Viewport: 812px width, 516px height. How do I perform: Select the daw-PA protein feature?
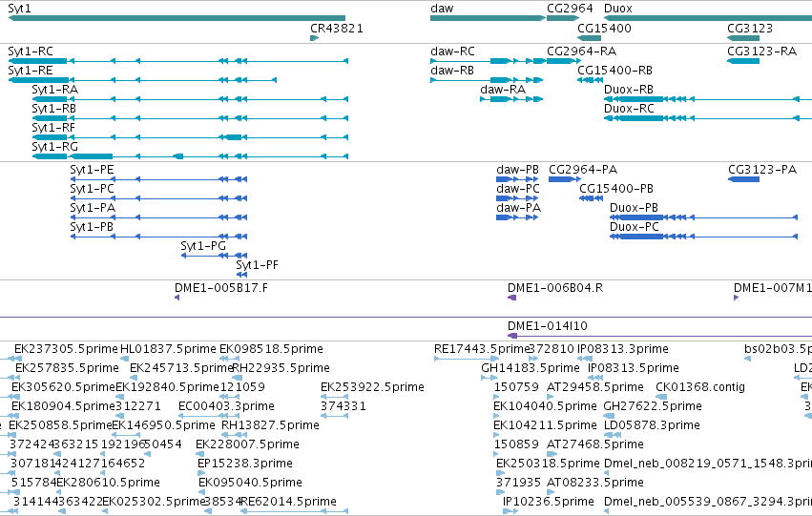[517, 217]
